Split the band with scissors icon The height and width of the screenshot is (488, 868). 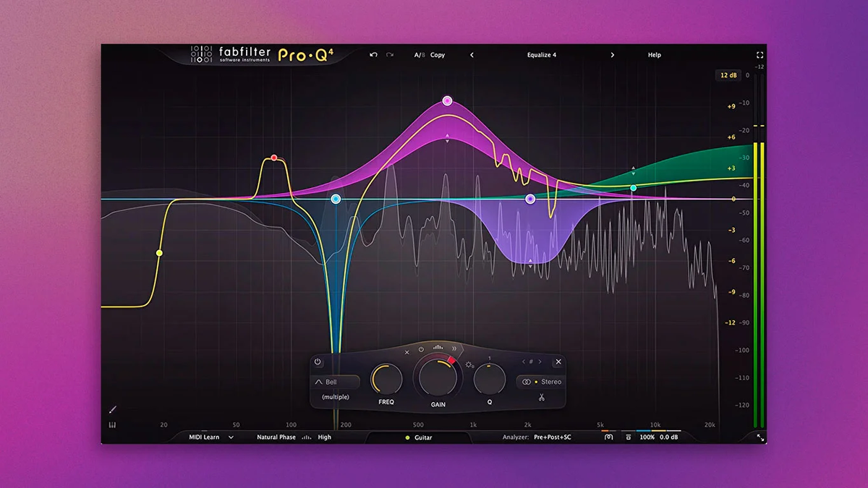541,397
